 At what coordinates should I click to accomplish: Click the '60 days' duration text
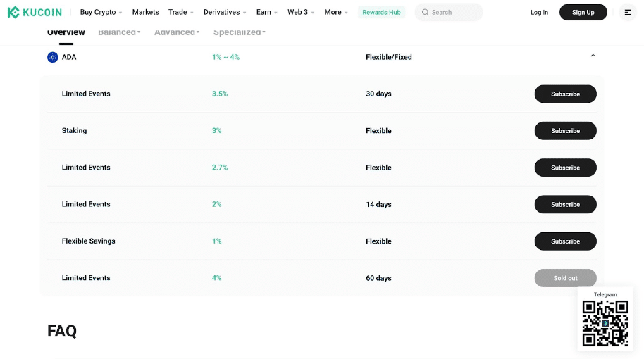[x=378, y=278]
